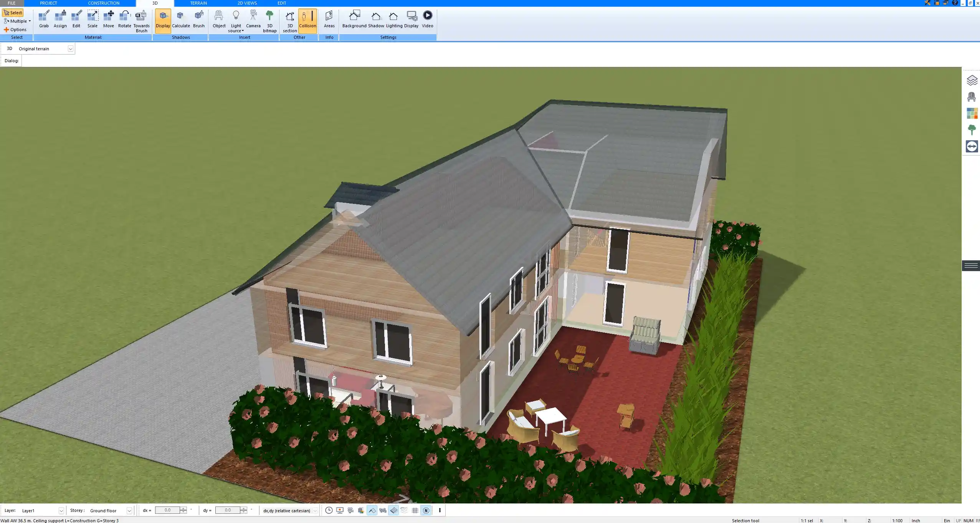Screen dimensions: 980x523
Task: Open the Storey Ground floor dropdown
Action: [x=129, y=510]
